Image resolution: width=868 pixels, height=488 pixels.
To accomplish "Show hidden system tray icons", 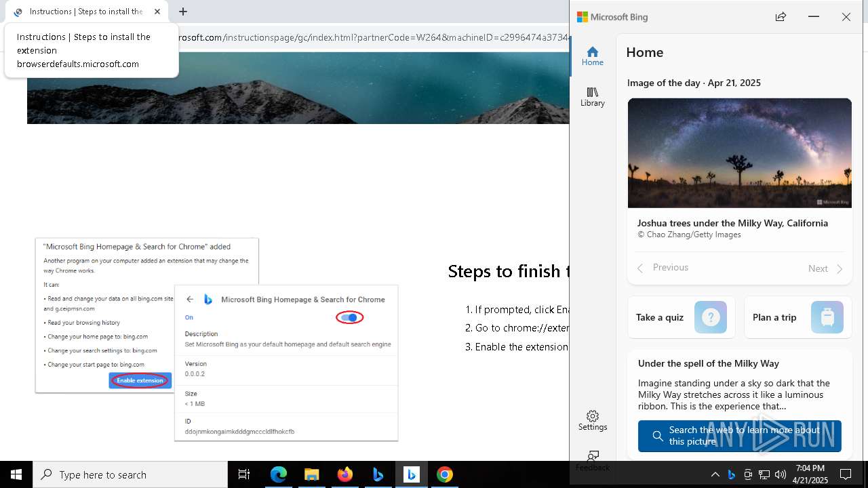I will [715, 474].
